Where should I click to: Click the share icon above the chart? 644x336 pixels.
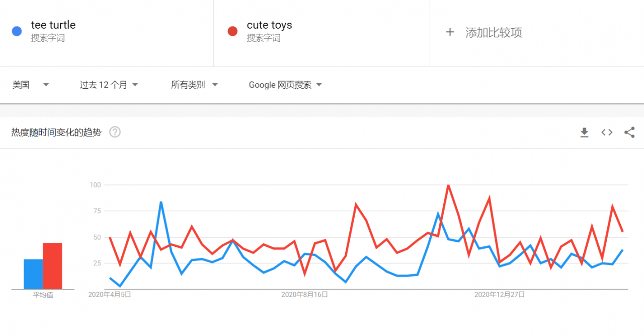pyautogui.click(x=629, y=132)
